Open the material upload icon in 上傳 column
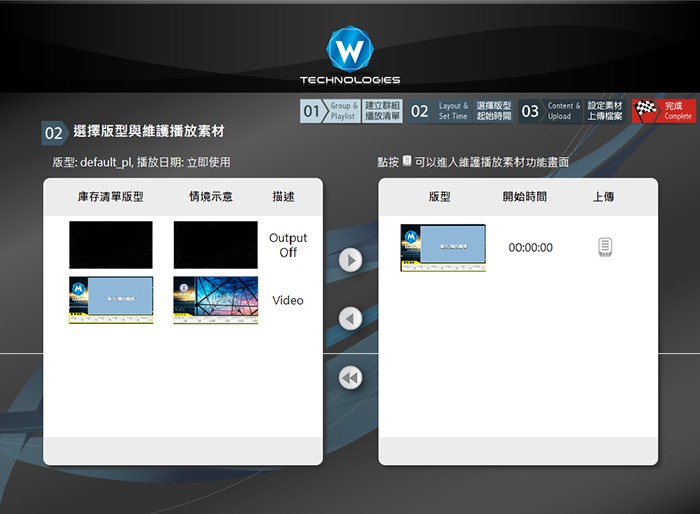Viewport: 700px width, 514px height. [x=604, y=247]
